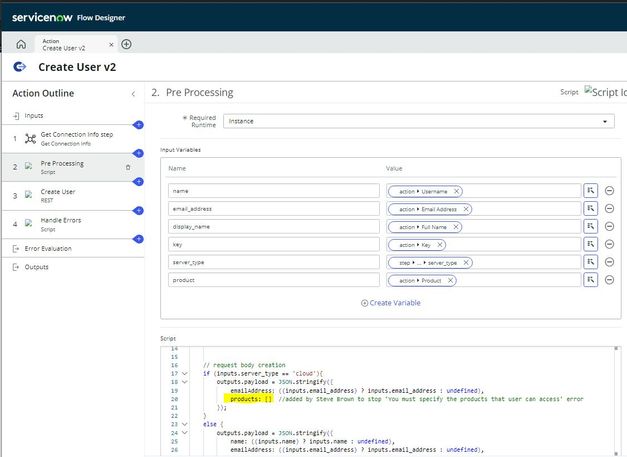Image resolution: width=627 pixels, height=457 pixels.
Task: Delete the Pre Processing step
Action: 128,168
